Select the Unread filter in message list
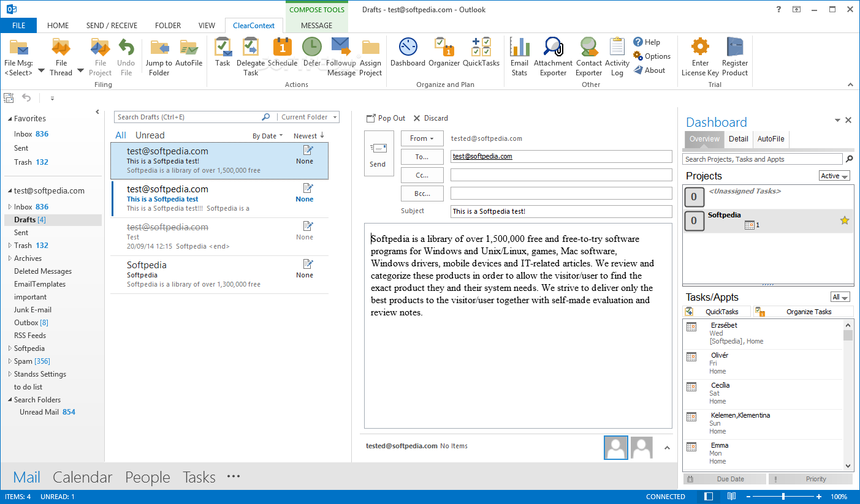The width and height of the screenshot is (860, 504). (150, 135)
